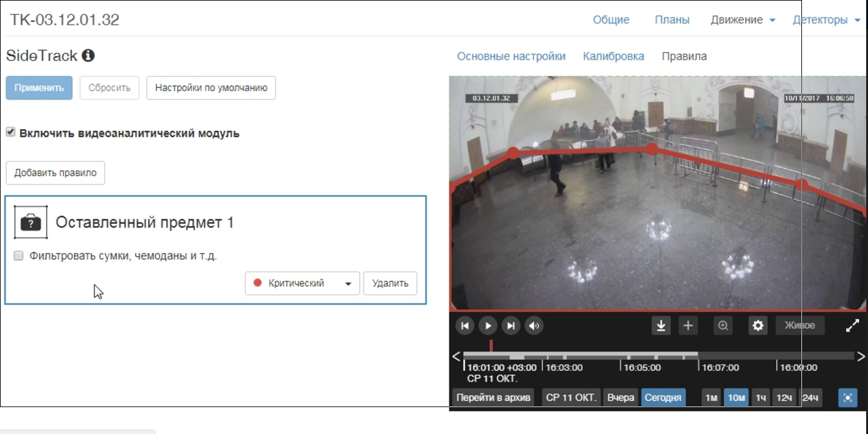Click the Оставленный предмет 1 rule title
This screenshot has height=434, width=868.
(x=145, y=223)
